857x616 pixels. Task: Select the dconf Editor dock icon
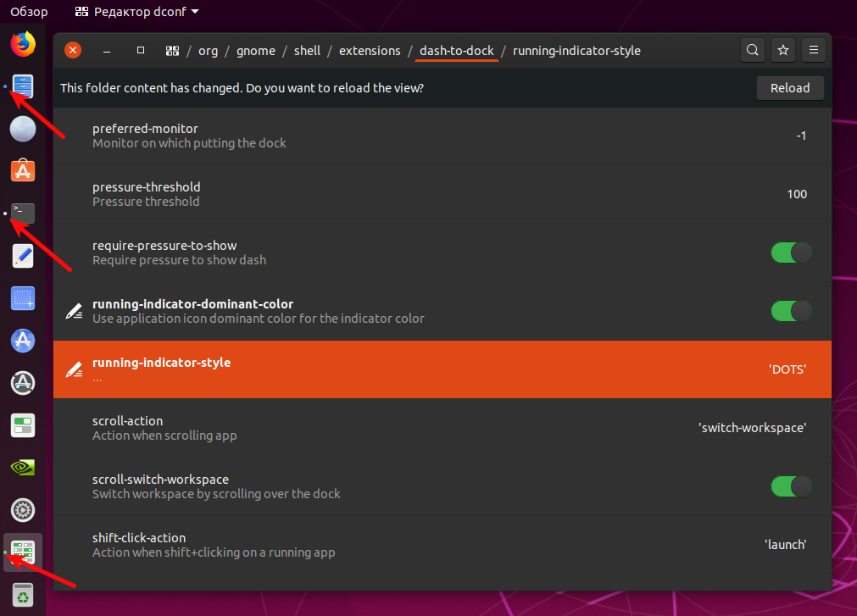coord(23,552)
